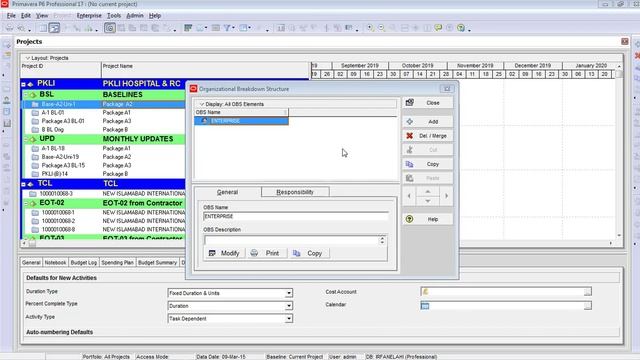The width and height of the screenshot is (640, 360).
Task: Click the Base-A2-Uni-1 project folder icon
Action: [35, 104]
